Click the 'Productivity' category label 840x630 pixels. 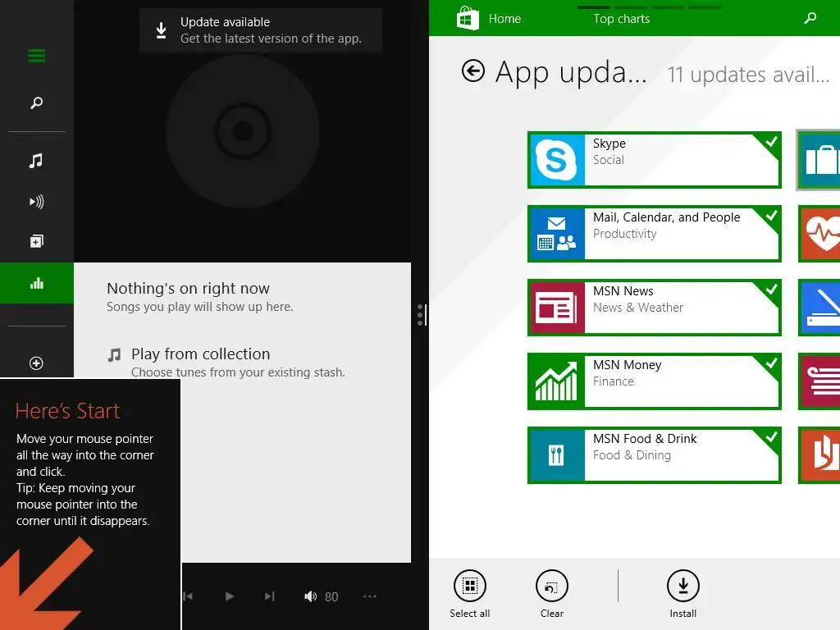[x=624, y=234]
